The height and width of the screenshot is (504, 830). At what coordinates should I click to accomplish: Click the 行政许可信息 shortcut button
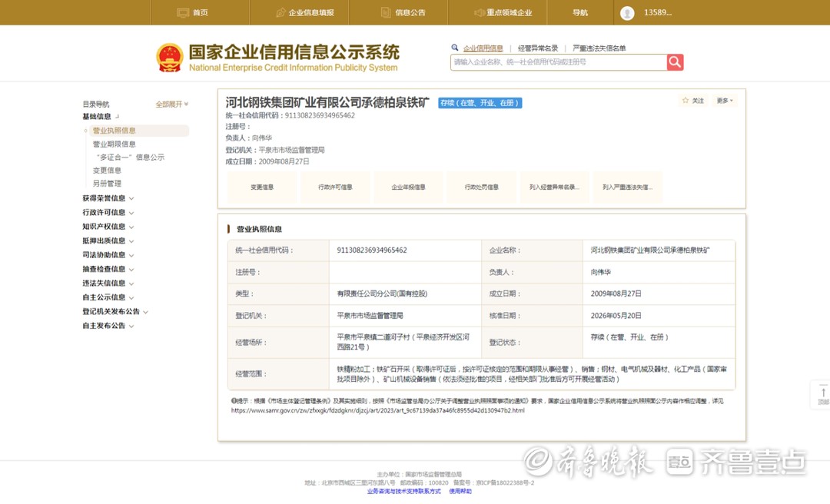[335, 187]
